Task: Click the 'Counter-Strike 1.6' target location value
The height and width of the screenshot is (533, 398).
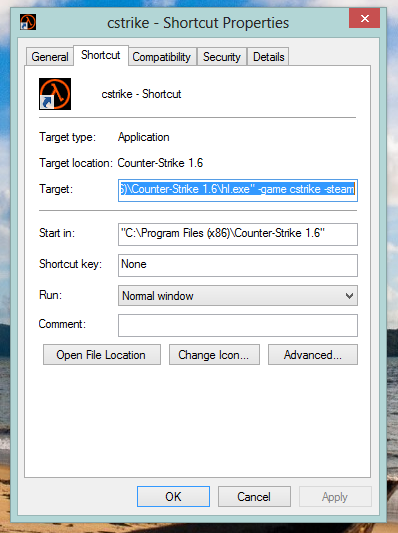Action: tap(160, 163)
